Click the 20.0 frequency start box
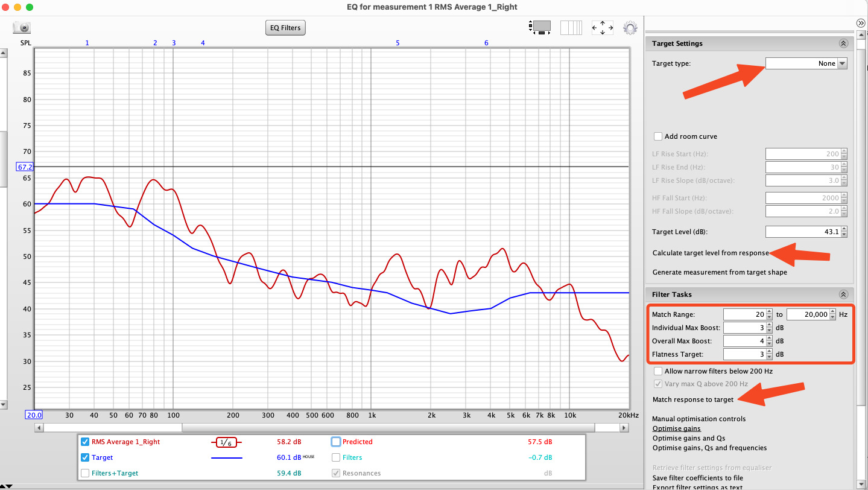 coord(33,415)
